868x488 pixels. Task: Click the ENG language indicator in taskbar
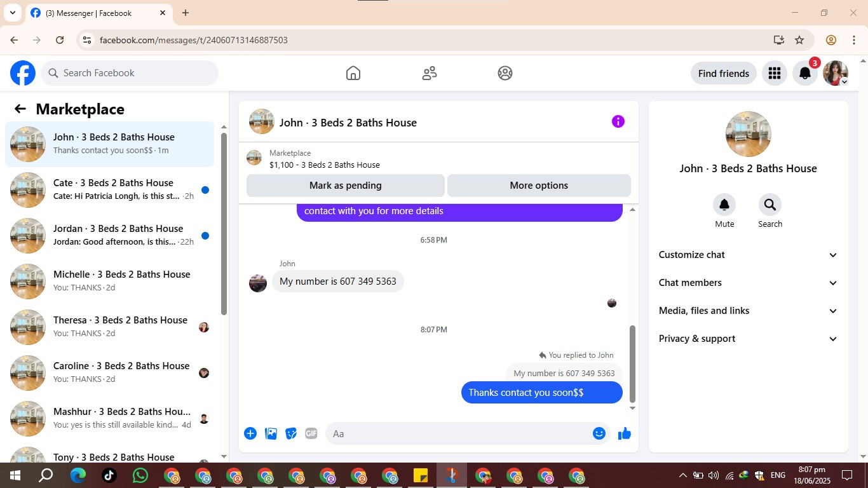[778, 475]
